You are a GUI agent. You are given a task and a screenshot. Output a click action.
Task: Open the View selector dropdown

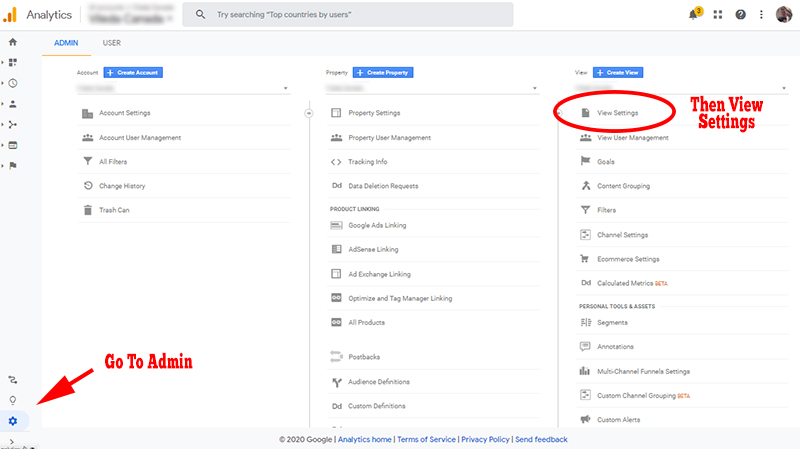pos(682,88)
